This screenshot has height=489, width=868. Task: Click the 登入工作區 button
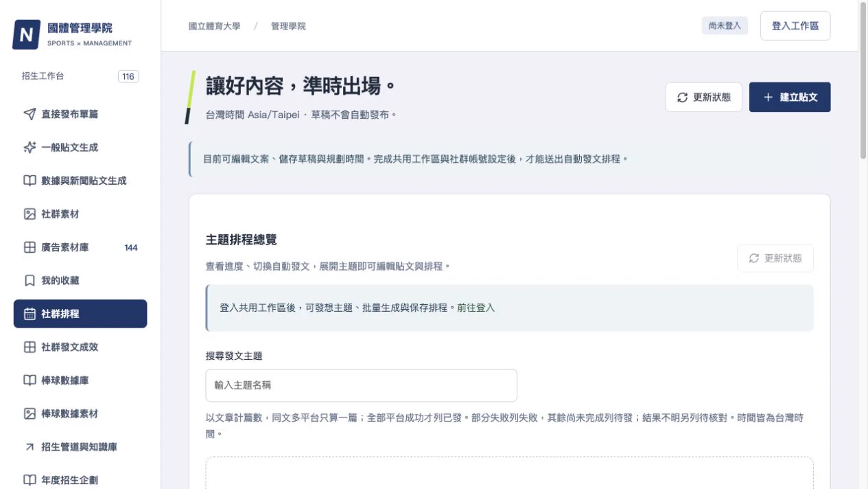click(795, 26)
